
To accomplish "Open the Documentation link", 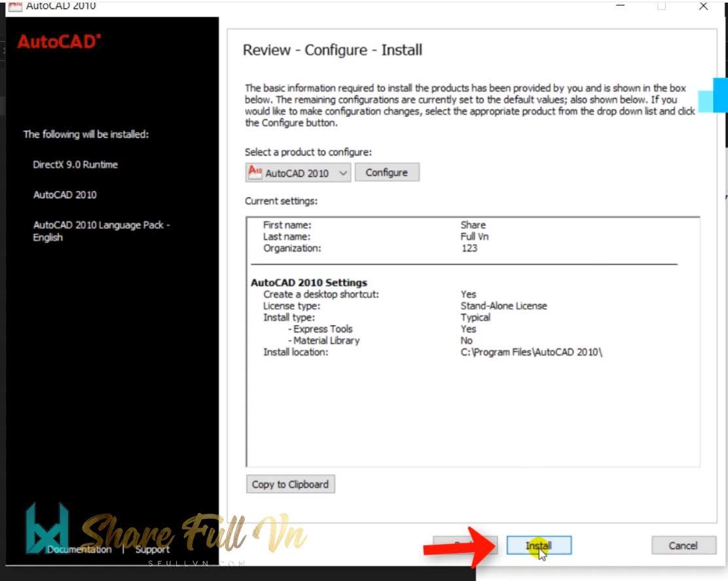I will tap(79, 550).
